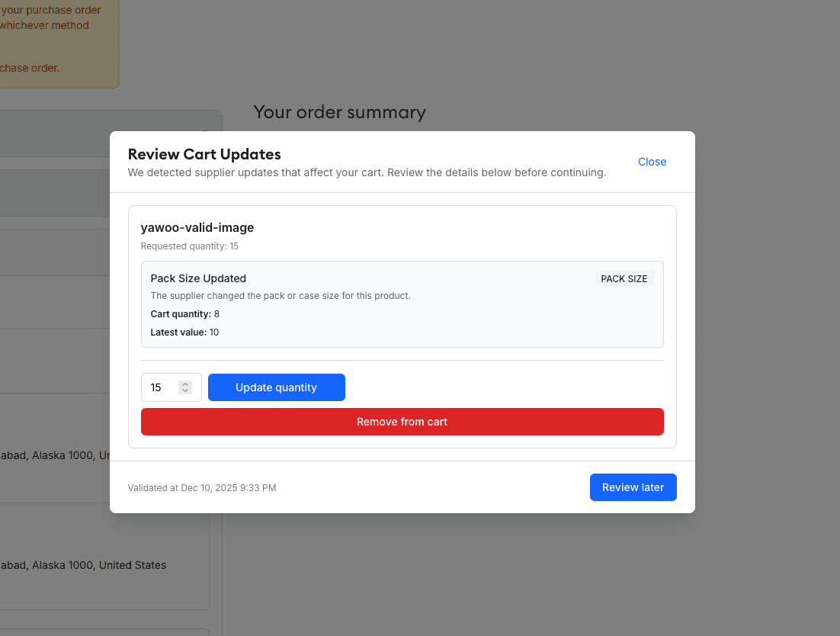
Task: Choose Review later in dialog footer
Action: (x=633, y=487)
